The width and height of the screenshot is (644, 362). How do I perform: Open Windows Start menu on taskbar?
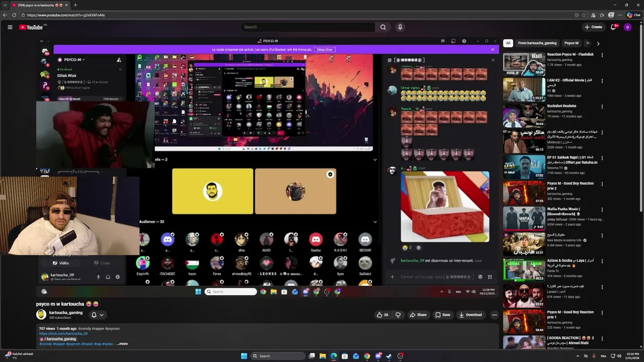pyautogui.click(x=244, y=356)
